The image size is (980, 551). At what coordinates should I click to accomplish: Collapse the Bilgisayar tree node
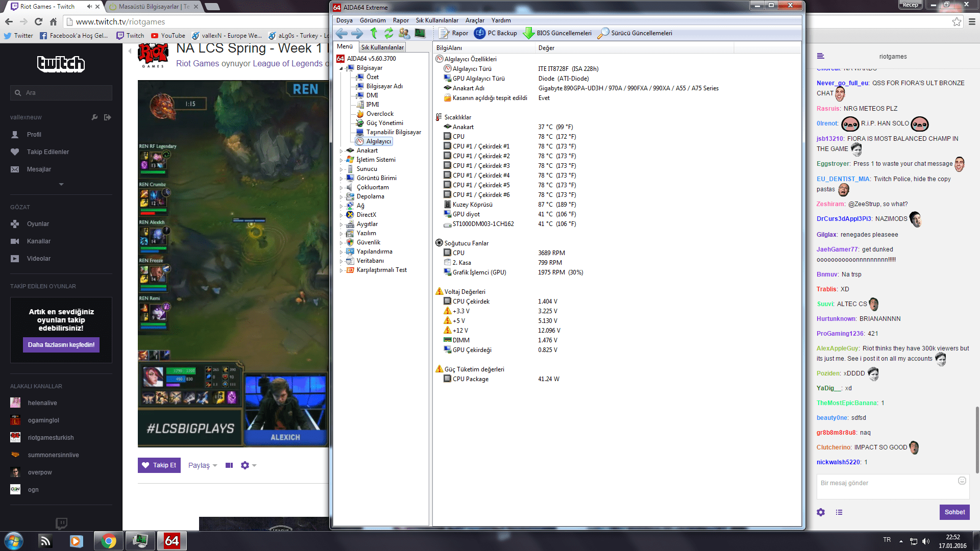pos(341,68)
